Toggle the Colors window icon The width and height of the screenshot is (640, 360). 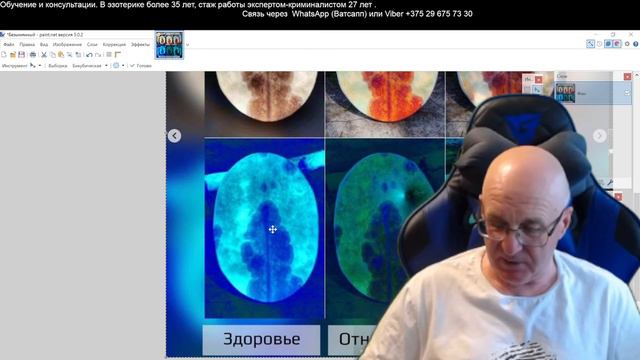(x=617, y=44)
